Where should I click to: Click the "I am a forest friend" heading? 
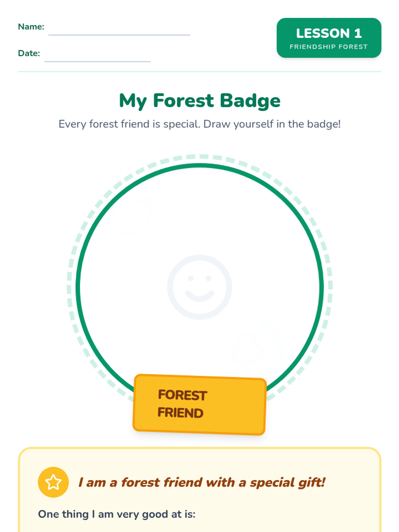pyautogui.click(x=201, y=482)
